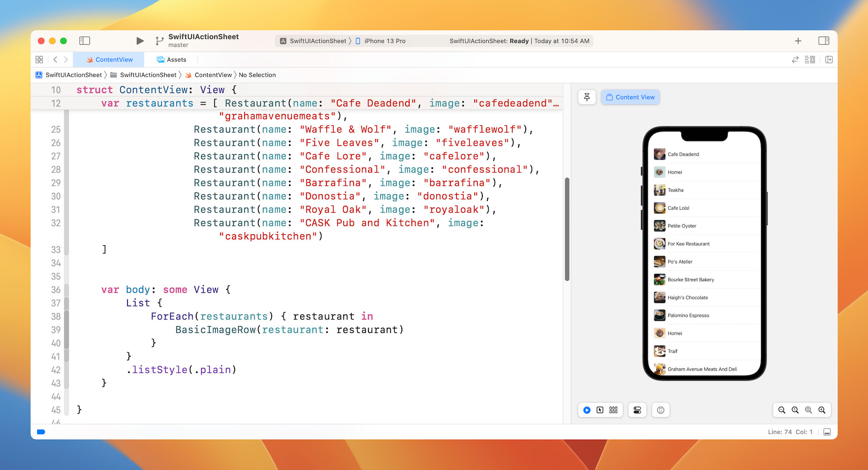Start live preview with the play control
The width and height of the screenshot is (868, 470).
pos(586,410)
